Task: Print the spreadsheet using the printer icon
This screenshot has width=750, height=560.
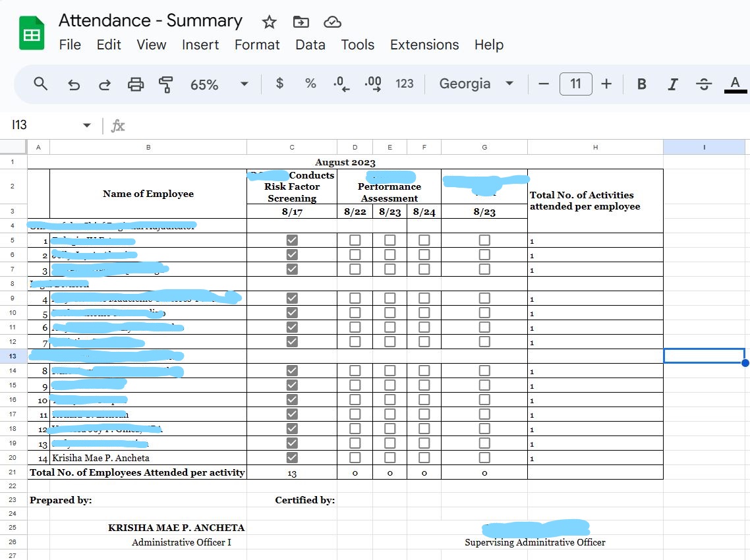Action: point(135,84)
